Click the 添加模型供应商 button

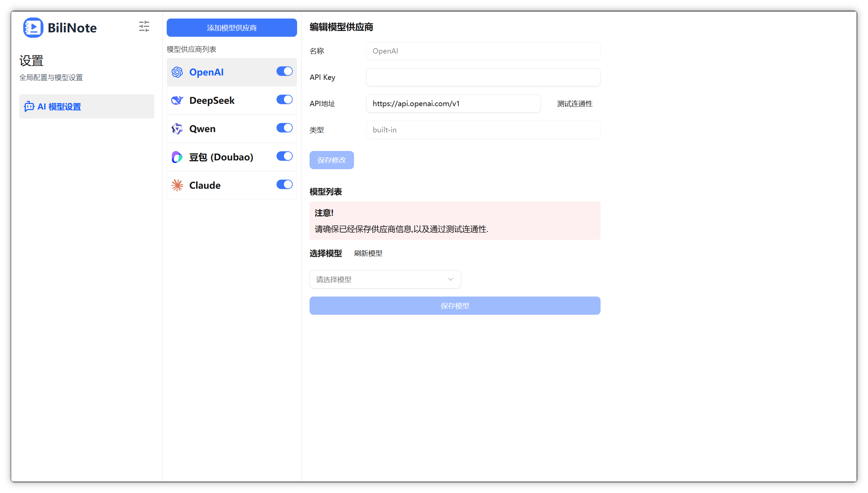[x=232, y=28]
